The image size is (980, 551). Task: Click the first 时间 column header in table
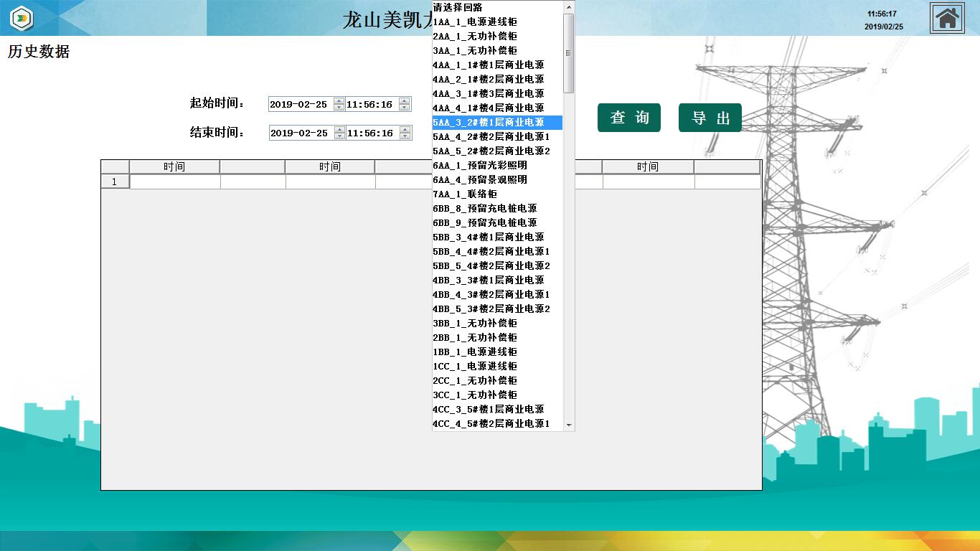pyautogui.click(x=174, y=167)
